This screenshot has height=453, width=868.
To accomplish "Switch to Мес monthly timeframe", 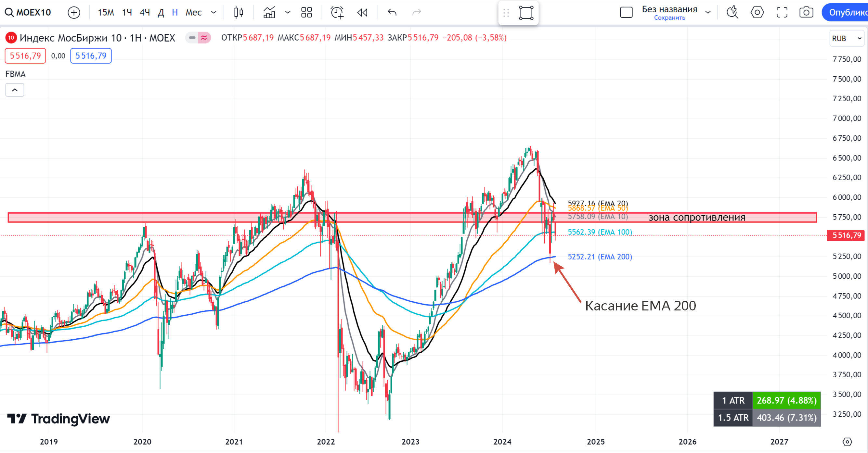I will 193,12.
